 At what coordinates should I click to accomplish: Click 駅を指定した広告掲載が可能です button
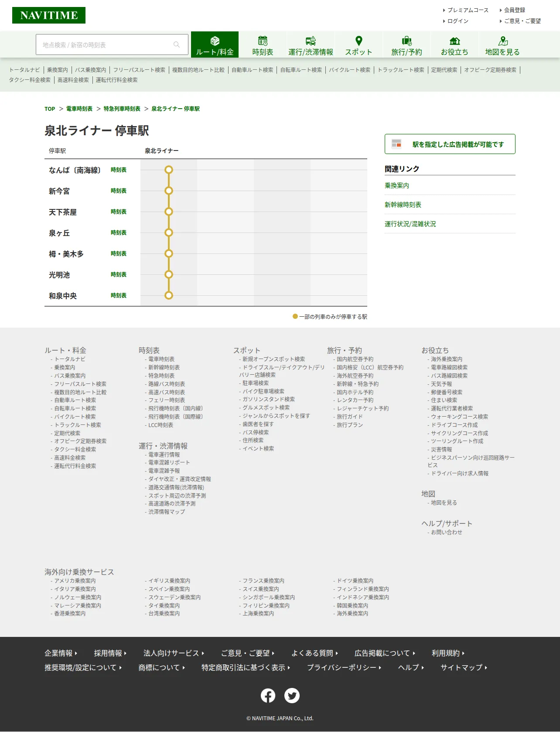click(x=450, y=144)
